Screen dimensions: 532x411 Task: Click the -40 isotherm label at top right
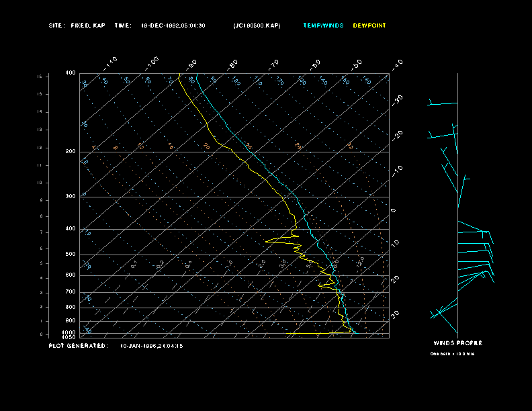(x=396, y=64)
